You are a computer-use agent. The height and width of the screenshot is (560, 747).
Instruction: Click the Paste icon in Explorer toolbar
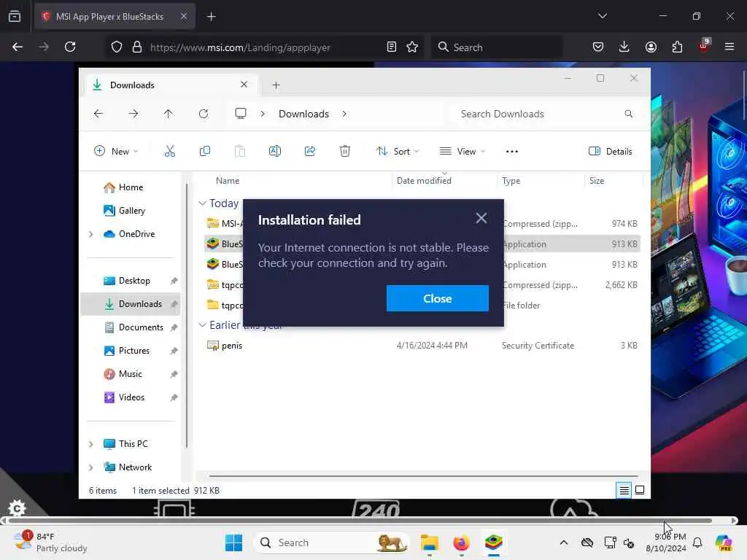pos(240,152)
